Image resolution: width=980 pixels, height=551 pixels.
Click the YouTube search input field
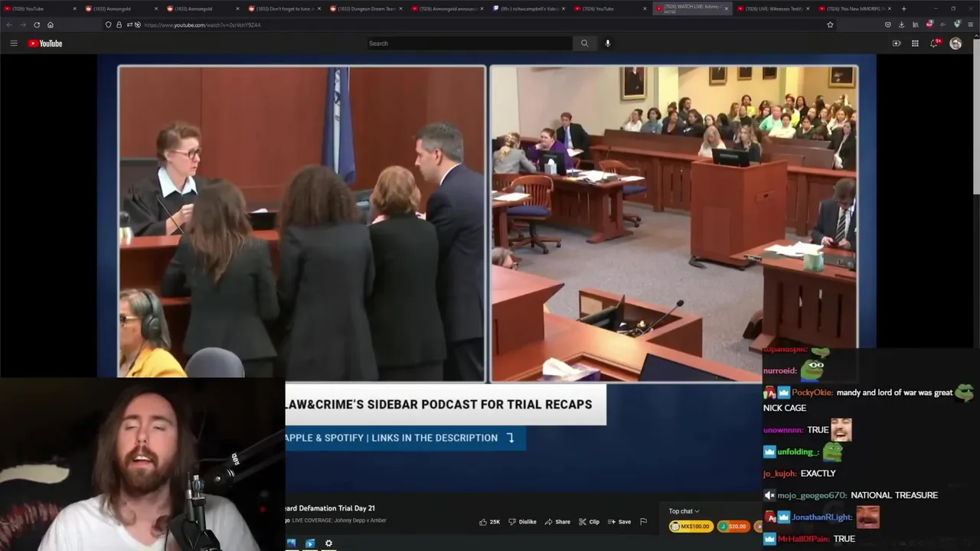tap(469, 44)
